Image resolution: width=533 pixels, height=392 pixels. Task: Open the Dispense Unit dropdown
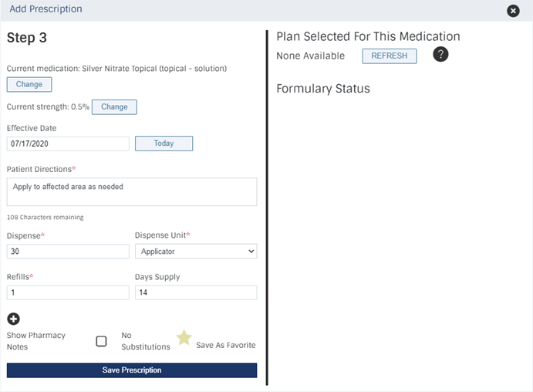(x=196, y=252)
